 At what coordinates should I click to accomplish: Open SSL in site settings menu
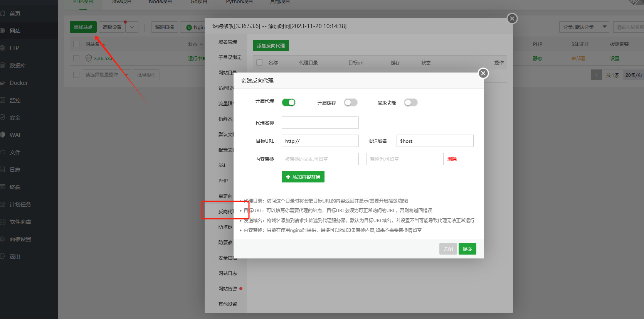point(222,165)
